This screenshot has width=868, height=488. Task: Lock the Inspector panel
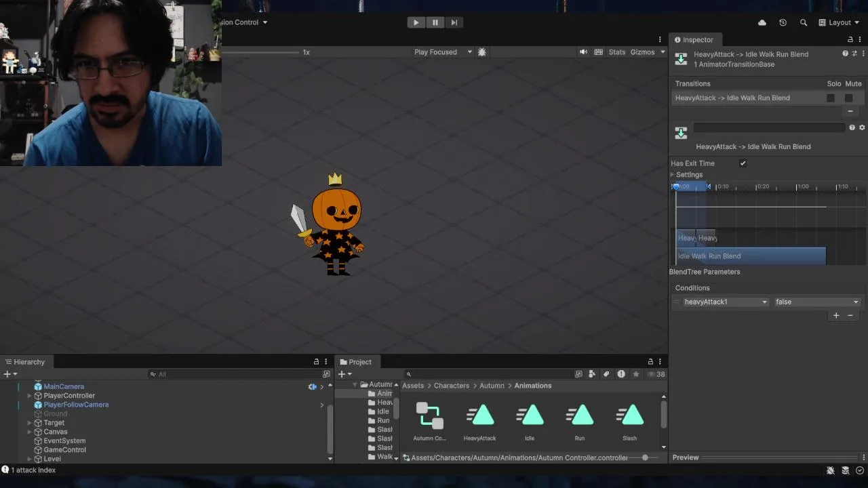point(850,40)
